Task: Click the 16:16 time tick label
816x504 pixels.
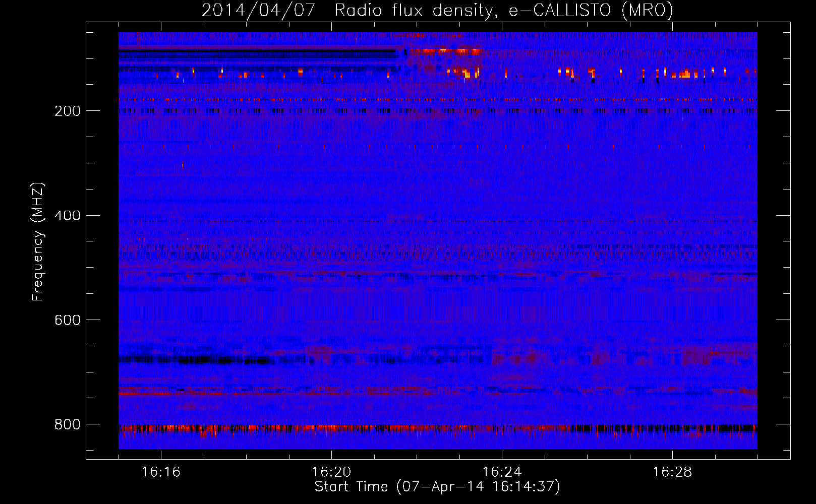Action: click(161, 472)
